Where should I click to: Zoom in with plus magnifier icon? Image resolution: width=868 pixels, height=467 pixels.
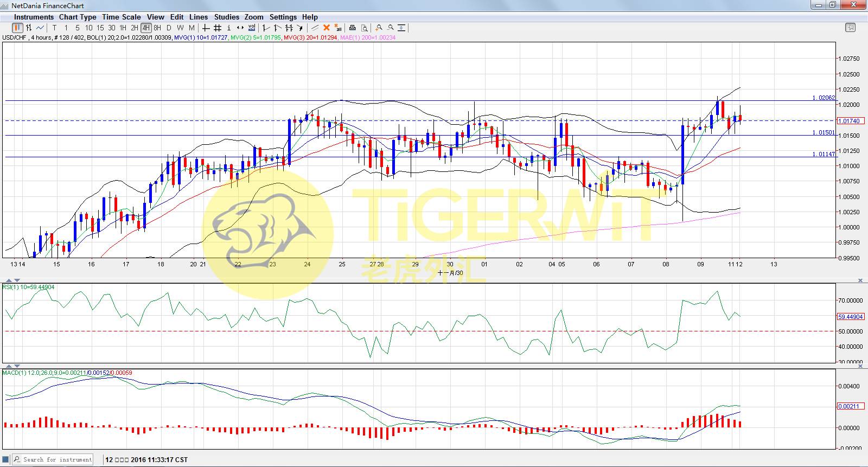[x=379, y=28]
